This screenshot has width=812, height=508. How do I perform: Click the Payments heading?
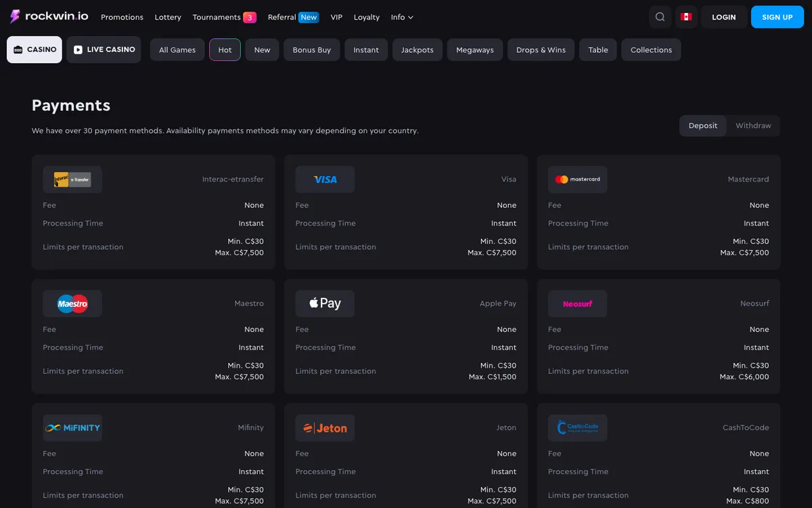(x=71, y=106)
